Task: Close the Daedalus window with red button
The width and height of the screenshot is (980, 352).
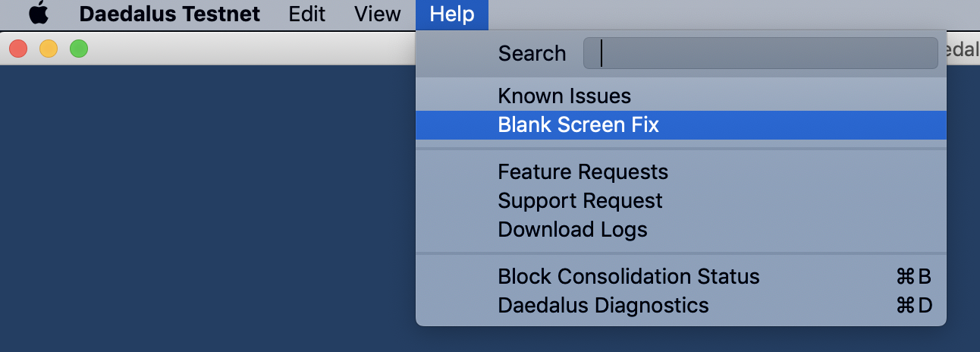Action: 18,49
